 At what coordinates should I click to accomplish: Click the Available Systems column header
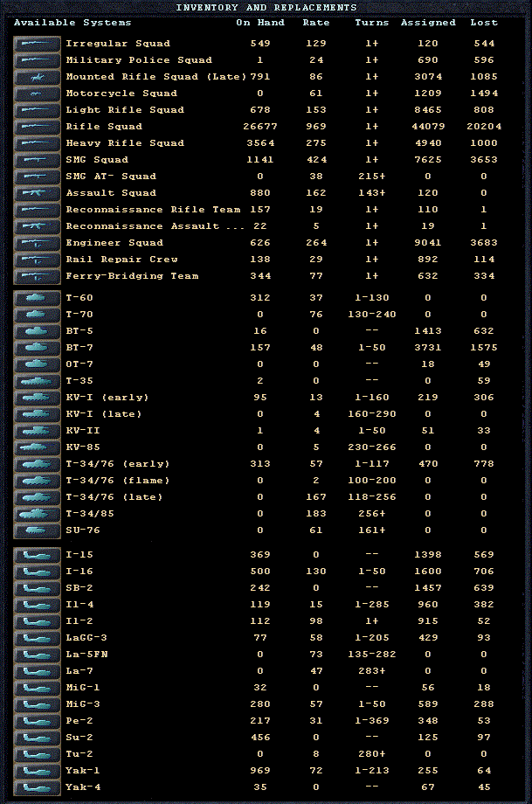coord(73,23)
